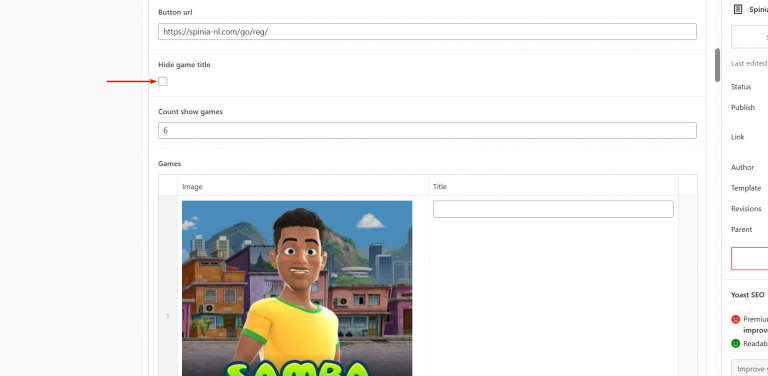The height and width of the screenshot is (376, 768).
Task: Click the Yoast SEO panel heading
Action: (747, 295)
